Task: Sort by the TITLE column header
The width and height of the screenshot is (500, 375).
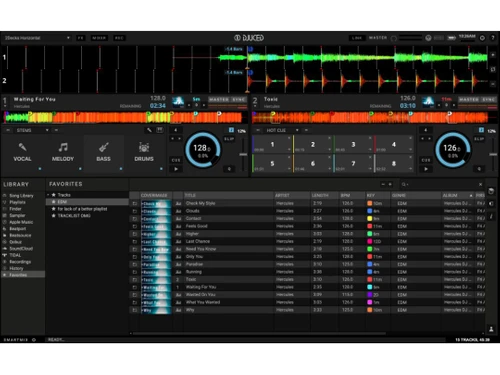Action: coord(228,195)
